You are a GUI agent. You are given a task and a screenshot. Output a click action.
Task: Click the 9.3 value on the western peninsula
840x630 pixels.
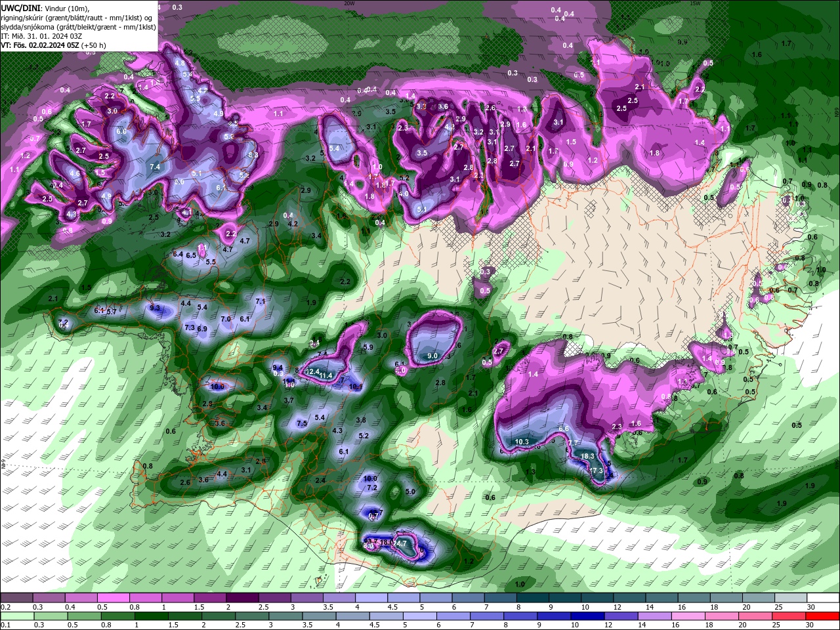(155, 307)
